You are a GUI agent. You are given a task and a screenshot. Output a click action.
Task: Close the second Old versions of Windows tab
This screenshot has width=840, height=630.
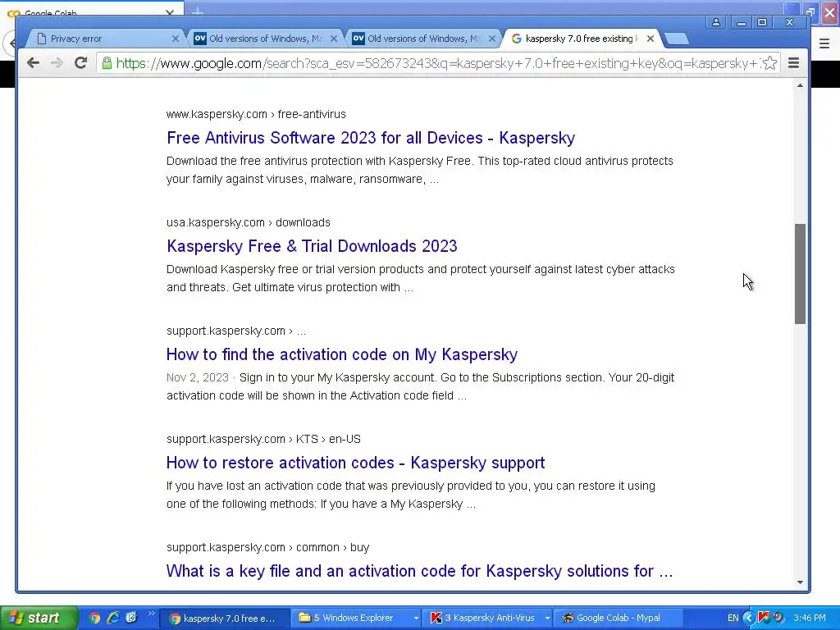click(492, 39)
